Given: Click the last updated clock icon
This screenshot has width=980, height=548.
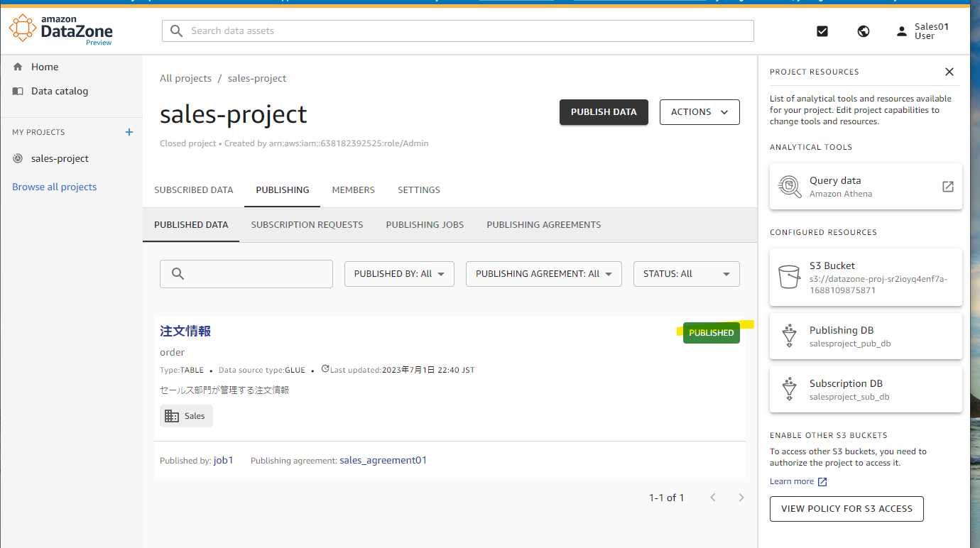Looking at the screenshot, I should coord(325,369).
